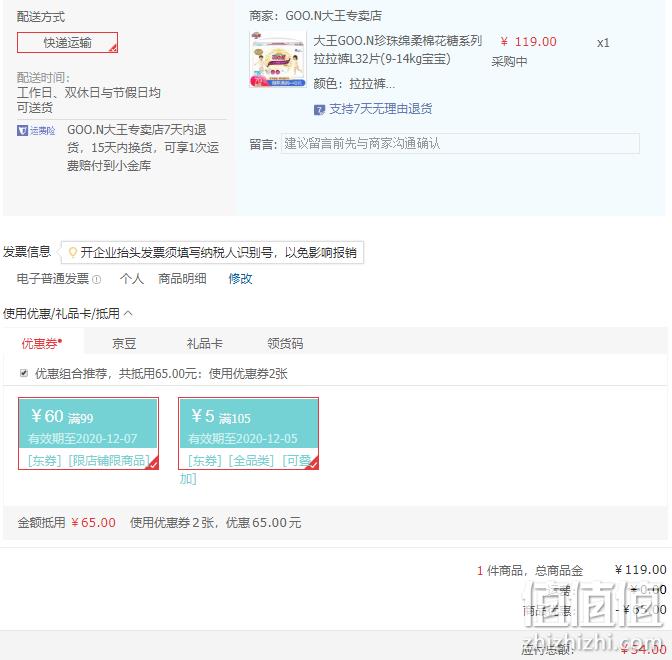Click the info icon next to 电子普通发票
Image resolution: width=672 pixels, height=660 pixels.
pyautogui.click(x=97, y=279)
